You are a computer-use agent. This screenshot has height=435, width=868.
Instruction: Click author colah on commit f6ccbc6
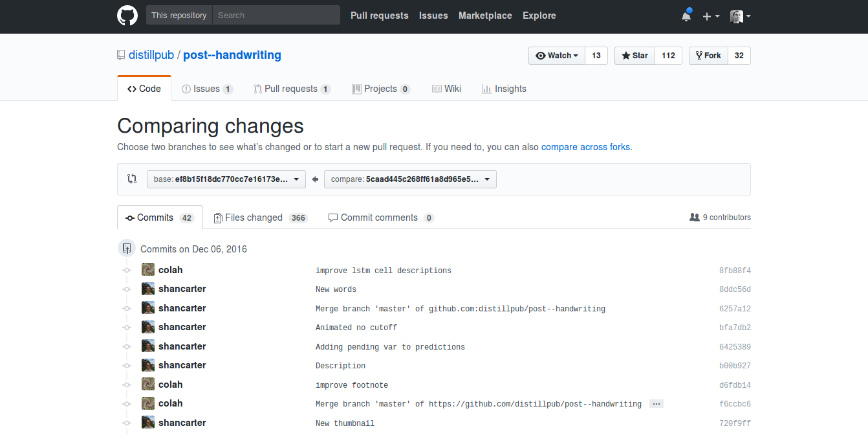pos(171,403)
